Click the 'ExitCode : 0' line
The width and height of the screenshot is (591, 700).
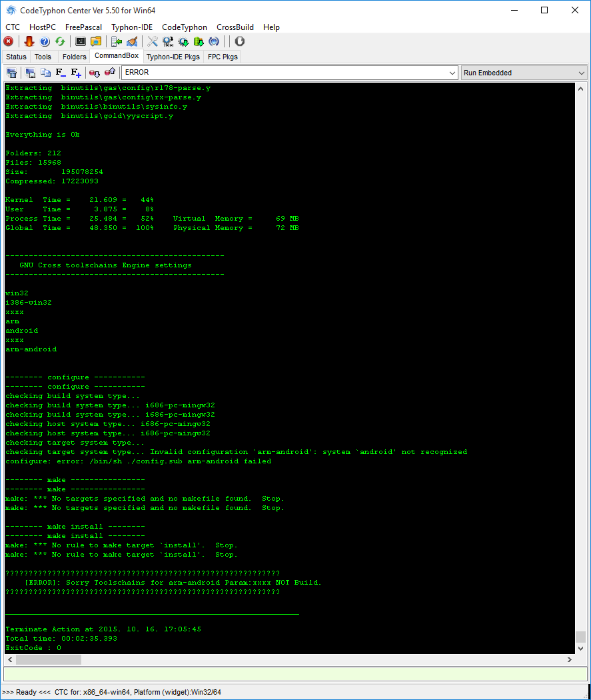coord(33,648)
